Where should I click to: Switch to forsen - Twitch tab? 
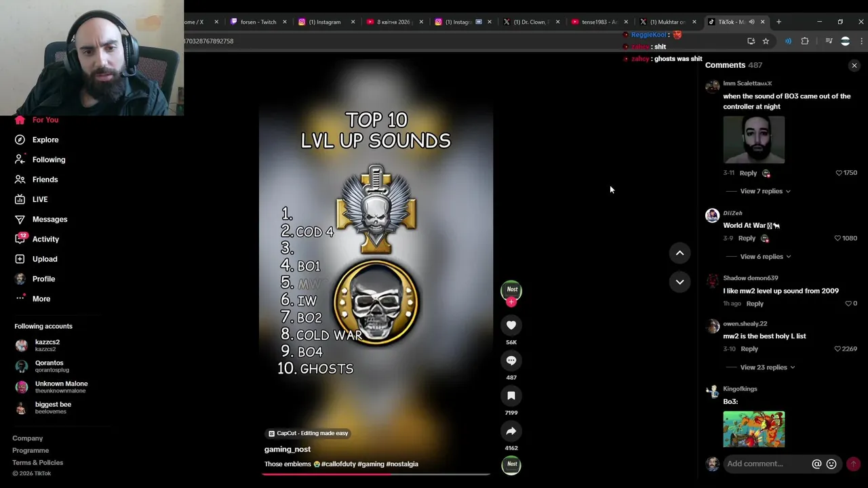click(x=259, y=22)
